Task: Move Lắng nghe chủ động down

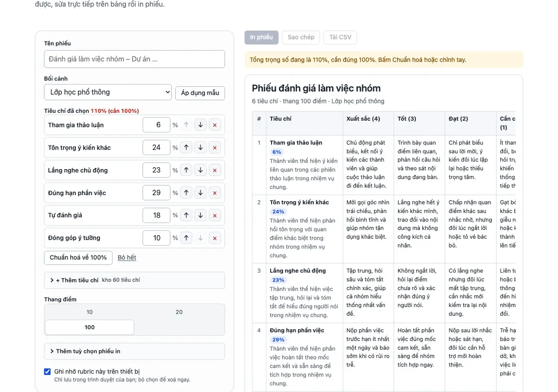Action: [x=200, y=170]
